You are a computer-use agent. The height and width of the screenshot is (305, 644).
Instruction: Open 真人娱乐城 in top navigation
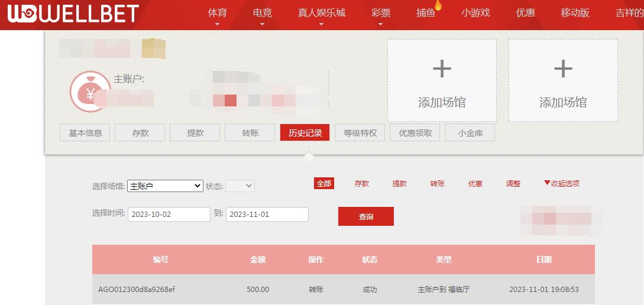[322, 13]
